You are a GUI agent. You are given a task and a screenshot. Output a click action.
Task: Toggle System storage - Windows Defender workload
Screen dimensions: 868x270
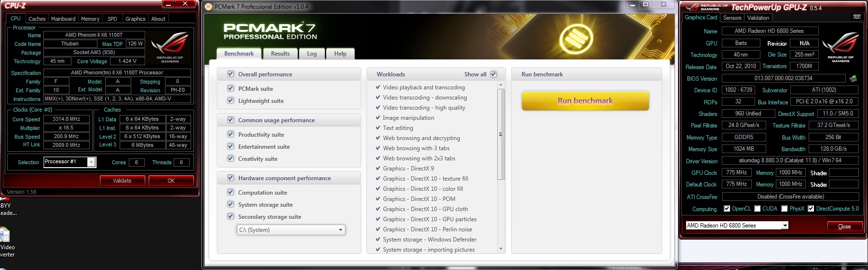378,240
